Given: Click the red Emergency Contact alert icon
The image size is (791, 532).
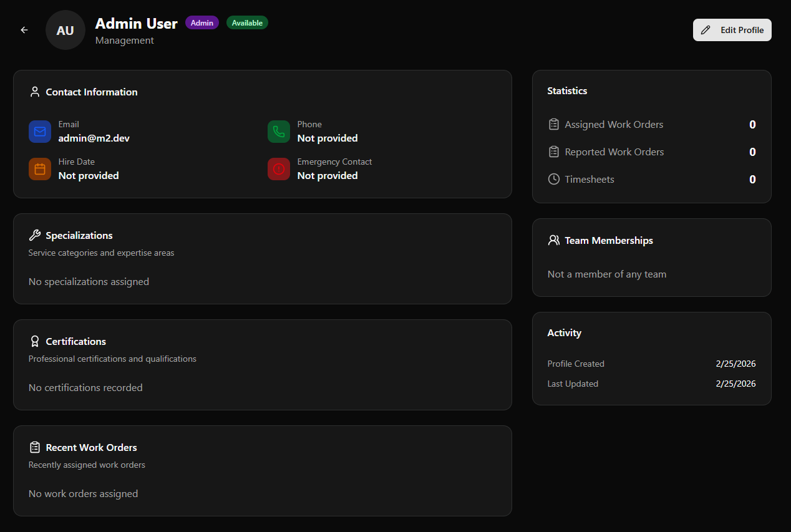Looking at the screenshot, I should pos(279,169).
